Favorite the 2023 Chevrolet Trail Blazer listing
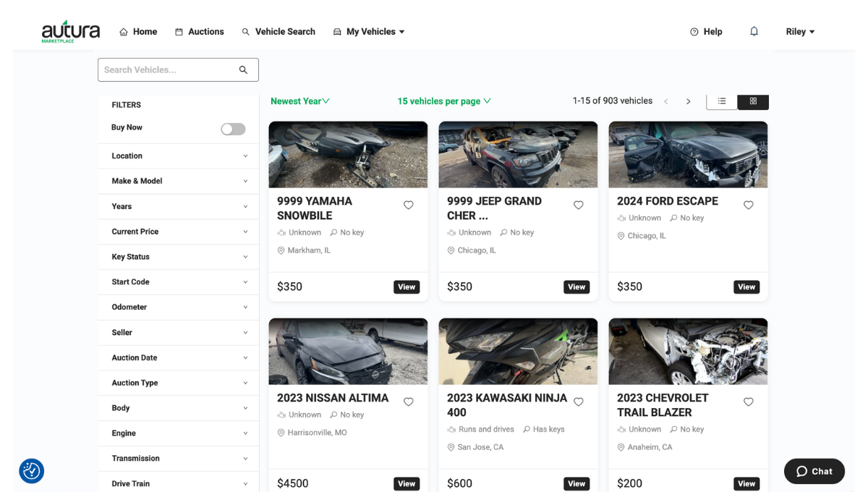The width and height of the screenshot is (868, 492). point(749,402)
